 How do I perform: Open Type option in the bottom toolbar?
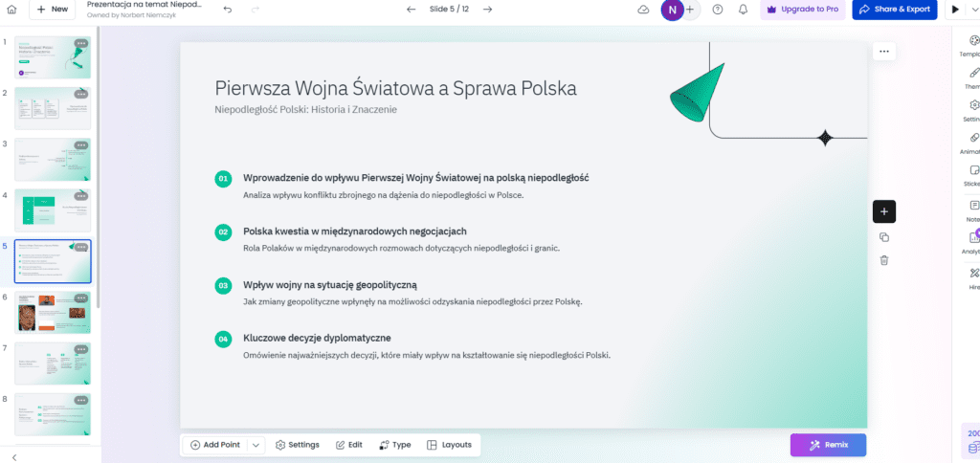pos(394,445)
